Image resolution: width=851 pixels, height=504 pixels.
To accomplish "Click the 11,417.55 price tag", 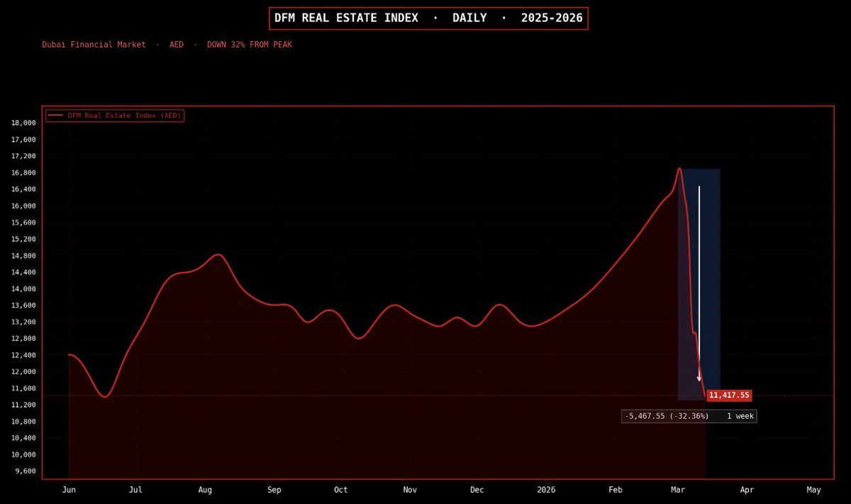I will [730, 395].
